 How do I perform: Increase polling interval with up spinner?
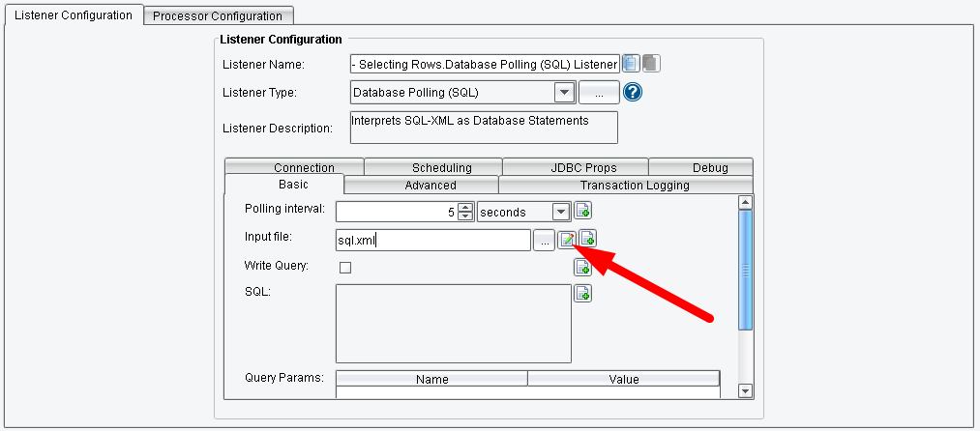[x=465, y=207]
